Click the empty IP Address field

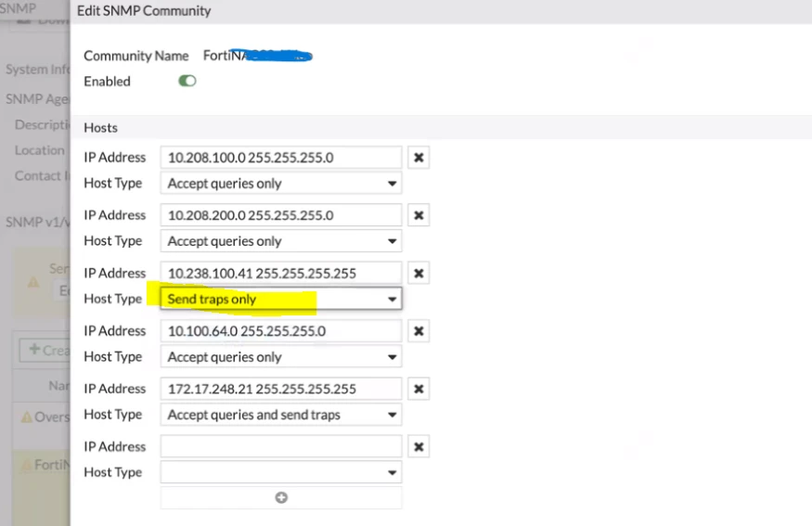click(281, 447)
